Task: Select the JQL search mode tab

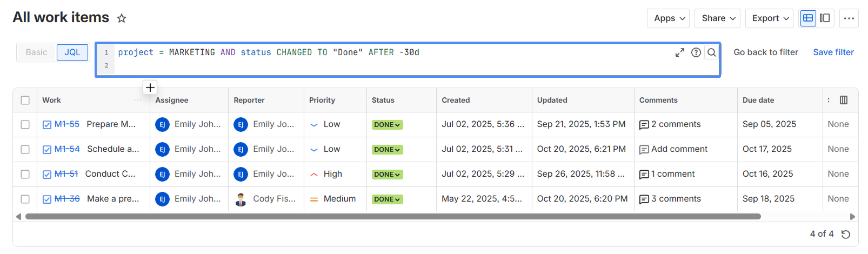Action: click(72, 52)
